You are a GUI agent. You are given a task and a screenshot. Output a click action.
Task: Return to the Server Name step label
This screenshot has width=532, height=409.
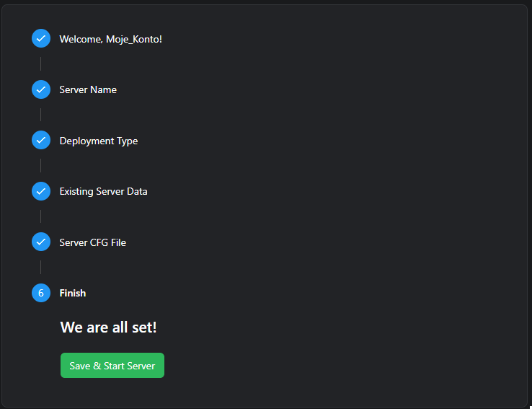click(x=88, y=89)
